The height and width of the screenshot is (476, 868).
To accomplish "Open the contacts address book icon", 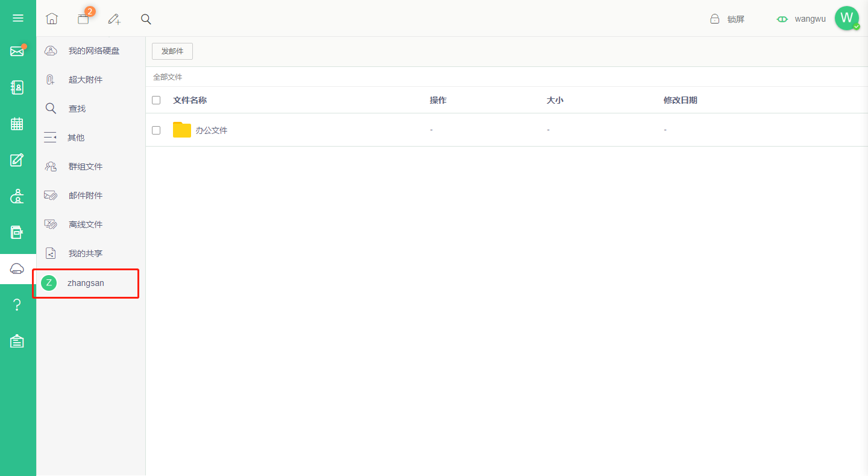I will tap(17, 87).
